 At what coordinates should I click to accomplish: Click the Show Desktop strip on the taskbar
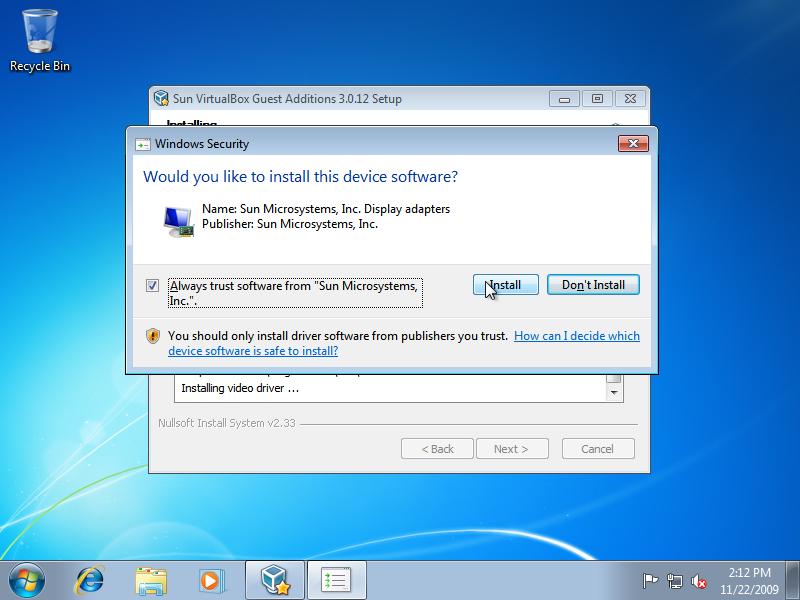tap(794, 580)
